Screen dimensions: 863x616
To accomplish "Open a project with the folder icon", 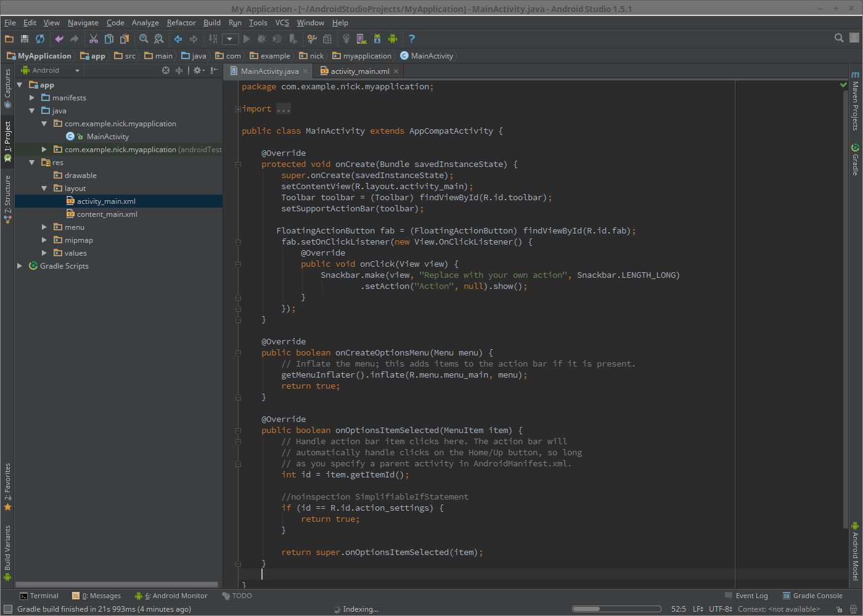I will click(9, 39).
